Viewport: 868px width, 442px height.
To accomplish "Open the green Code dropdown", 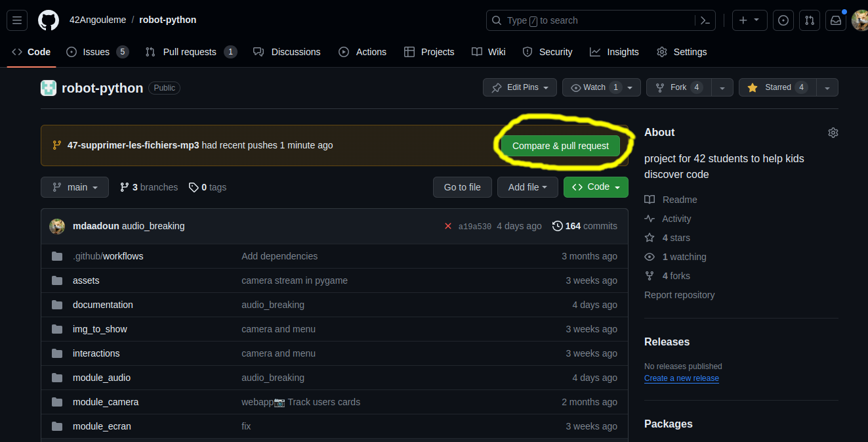I will pyautogui.click(x=596, y=187).
